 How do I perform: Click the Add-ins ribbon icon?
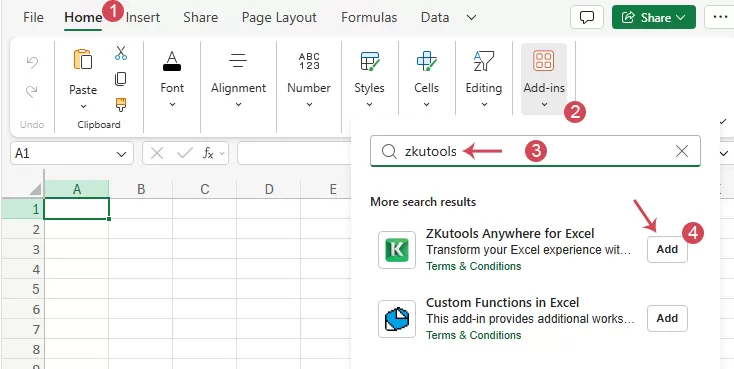(x=544, y=61)
